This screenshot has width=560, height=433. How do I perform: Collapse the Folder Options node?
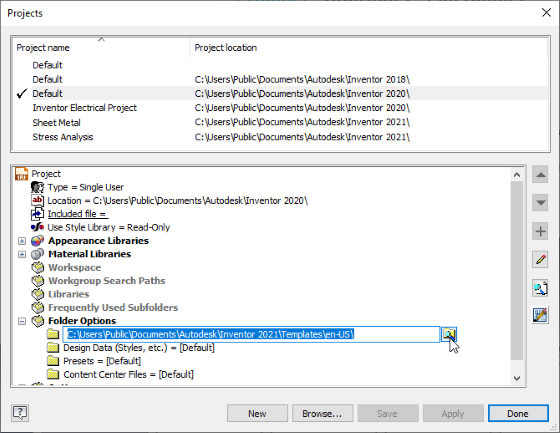click(22, 321)
